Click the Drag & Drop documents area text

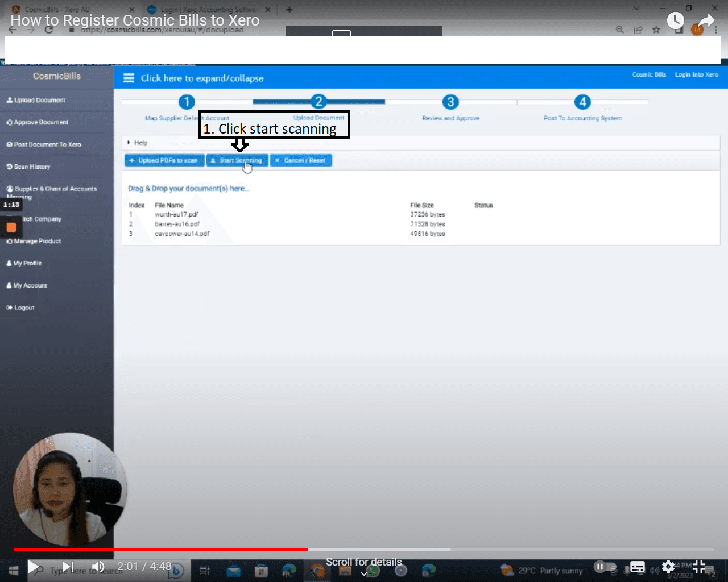click(x=189, y=188)
